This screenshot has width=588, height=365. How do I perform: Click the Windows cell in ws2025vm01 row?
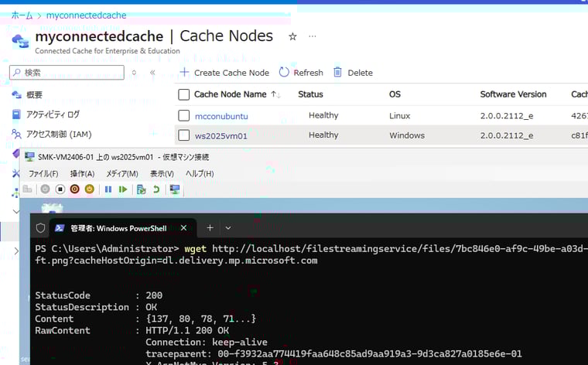pyautogui.click(x=407, y=135)
